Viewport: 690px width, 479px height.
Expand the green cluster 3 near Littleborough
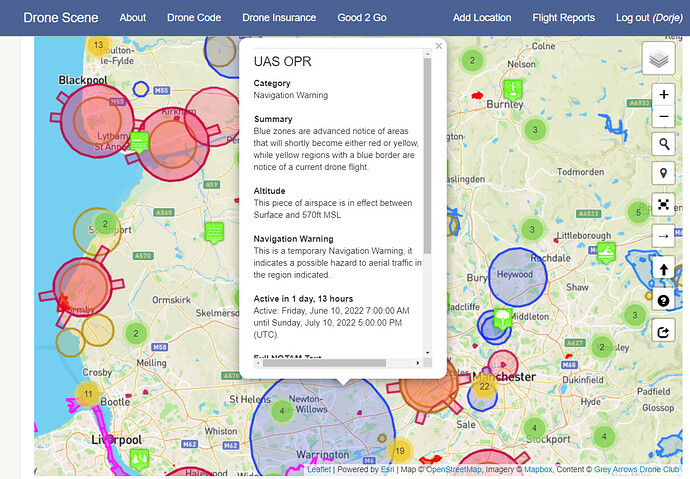pyautogui.click(x=532, y=229)
